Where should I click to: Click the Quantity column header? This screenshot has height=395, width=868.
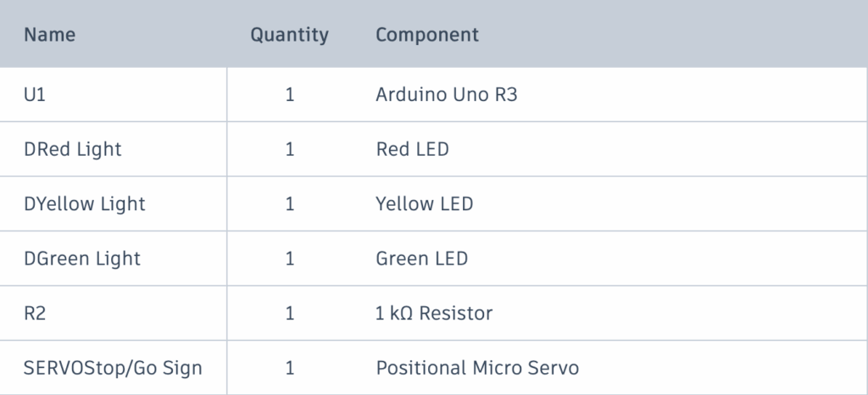pos(289,35)
